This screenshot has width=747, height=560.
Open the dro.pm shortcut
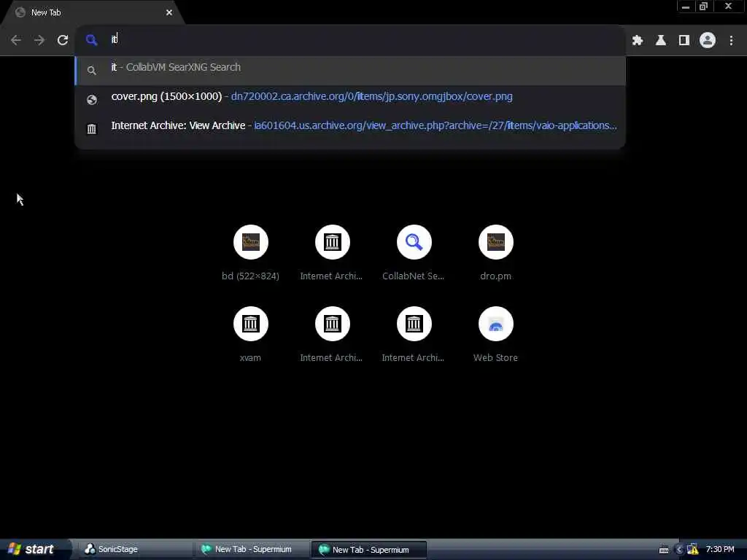(495, 253)
